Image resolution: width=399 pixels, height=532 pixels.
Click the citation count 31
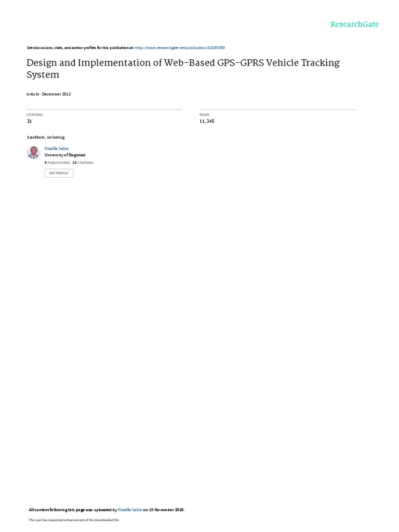(29, 121)
